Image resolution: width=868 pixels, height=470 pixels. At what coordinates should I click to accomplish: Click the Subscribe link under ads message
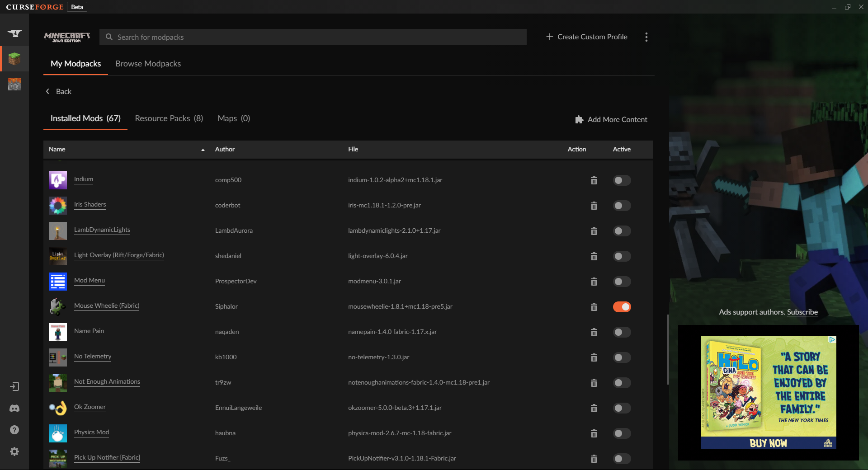click(x=802, y=312)
